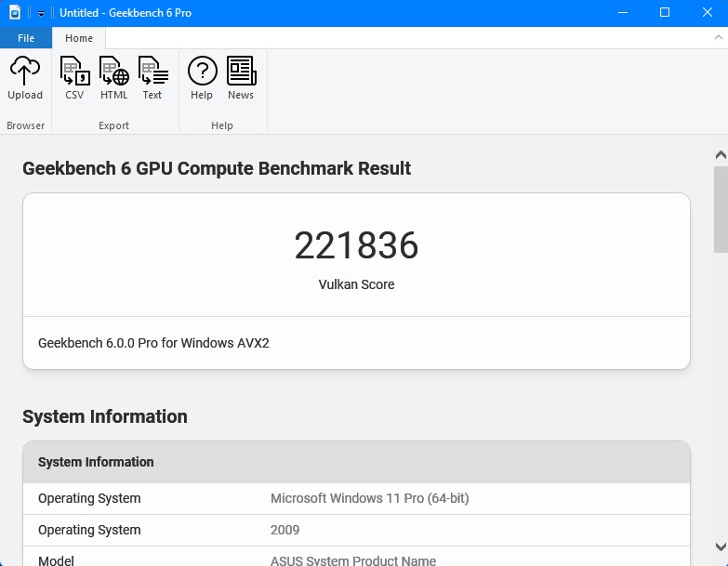Maximize the Geekbench 6 Pro window
Screen dimensions: 728x566
click(665, 13)
